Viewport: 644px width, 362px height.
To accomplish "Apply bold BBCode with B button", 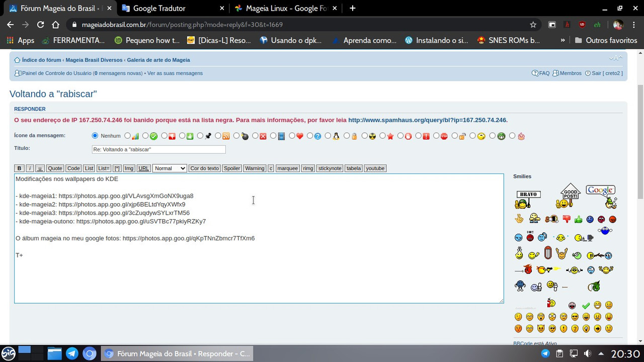I will (x=19, y=168).
